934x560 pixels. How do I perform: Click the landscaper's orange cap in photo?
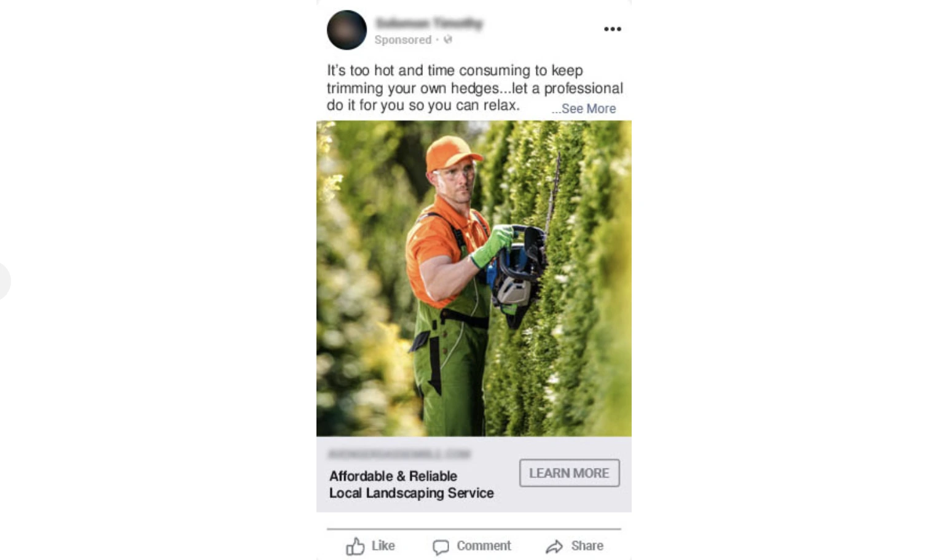(451, 152)
